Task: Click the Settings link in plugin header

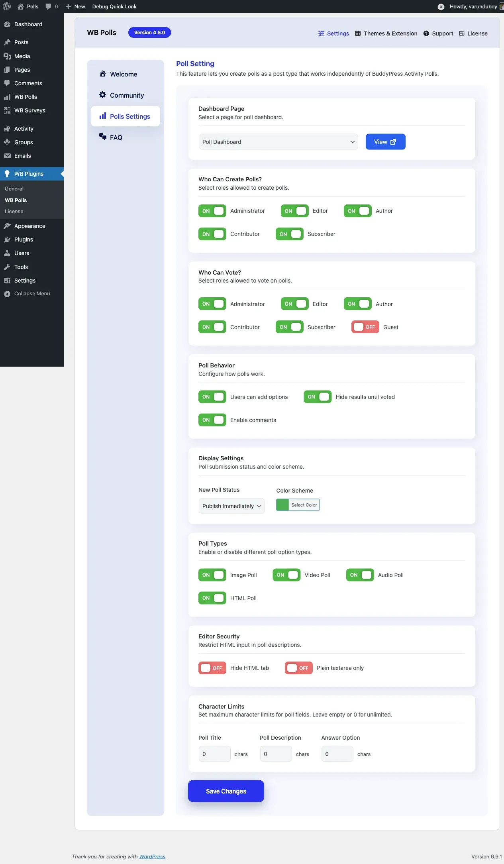Action: [x=333, y=33]
